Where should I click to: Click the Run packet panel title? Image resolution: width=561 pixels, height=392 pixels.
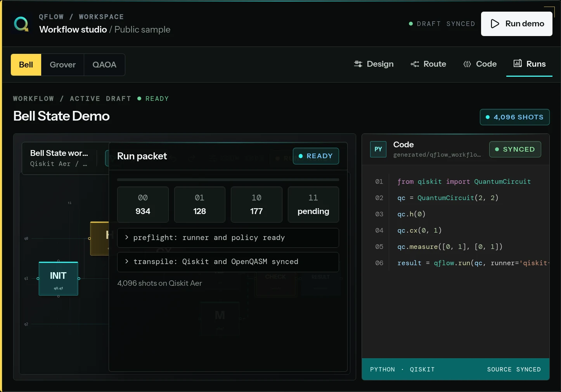coord(142,156)
